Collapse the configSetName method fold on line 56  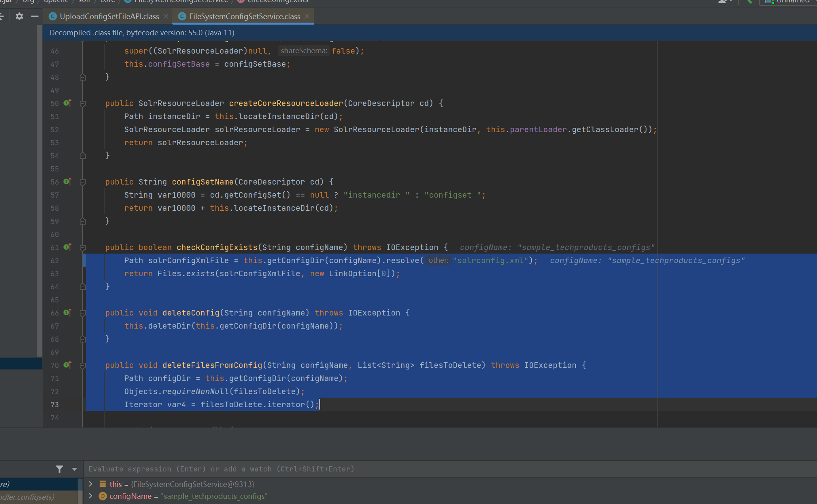[83, 182]
